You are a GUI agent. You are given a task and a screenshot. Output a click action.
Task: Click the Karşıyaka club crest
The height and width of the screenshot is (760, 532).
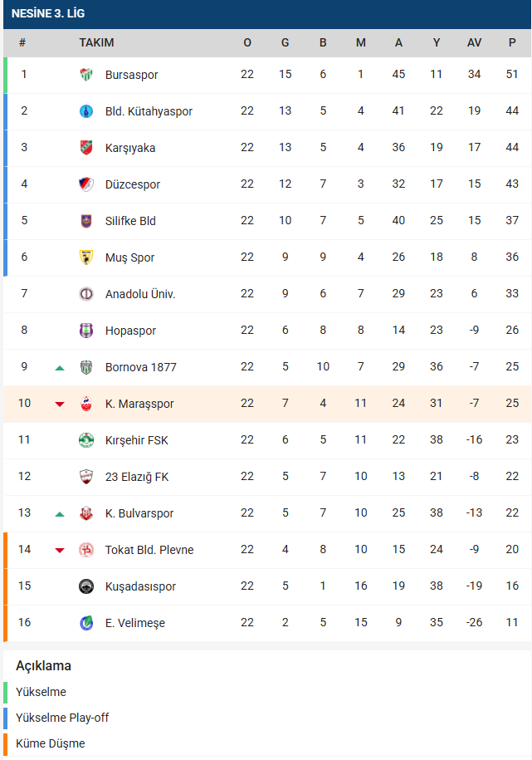coord(85,148)
